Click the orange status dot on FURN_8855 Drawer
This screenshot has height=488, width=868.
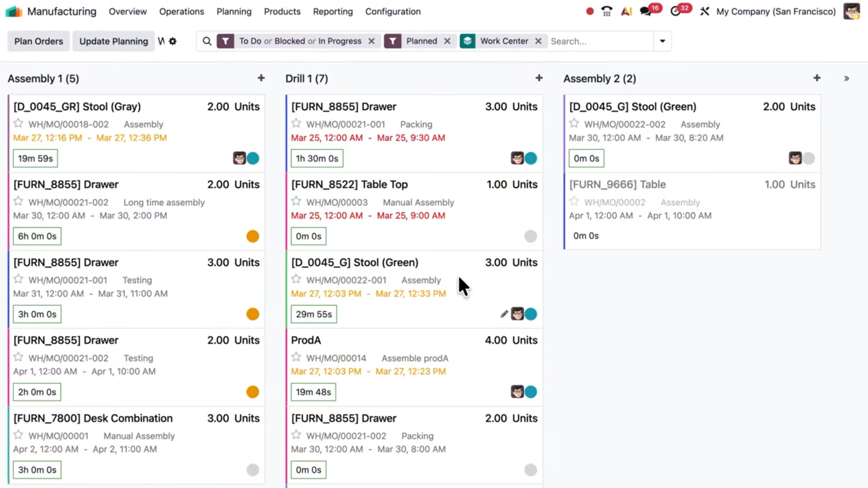pos(253,236)
